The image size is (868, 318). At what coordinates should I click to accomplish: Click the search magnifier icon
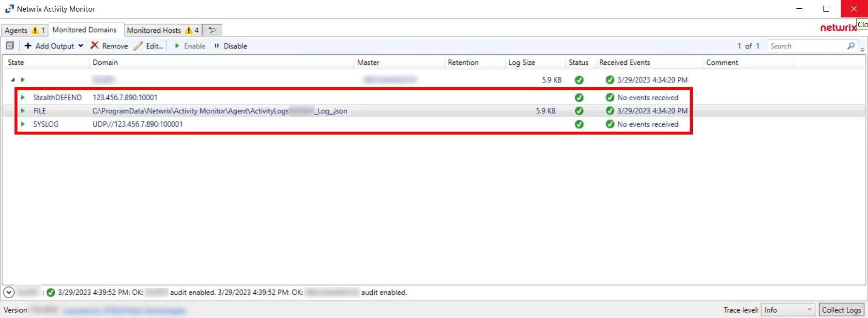pyautogui.click(x=851, y=46)
